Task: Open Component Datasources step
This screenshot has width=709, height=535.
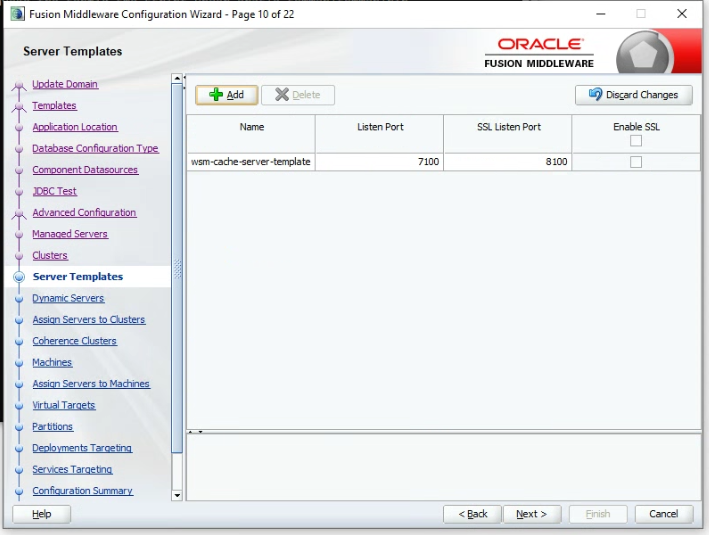Action: pyautogui.click(x=85, y=170)
